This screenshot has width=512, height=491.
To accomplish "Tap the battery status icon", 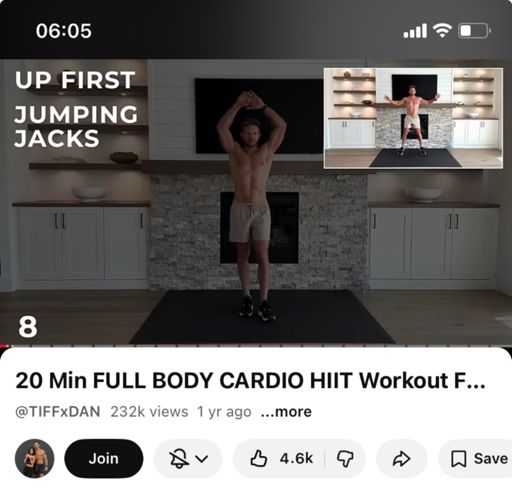I will coord(474,31).
